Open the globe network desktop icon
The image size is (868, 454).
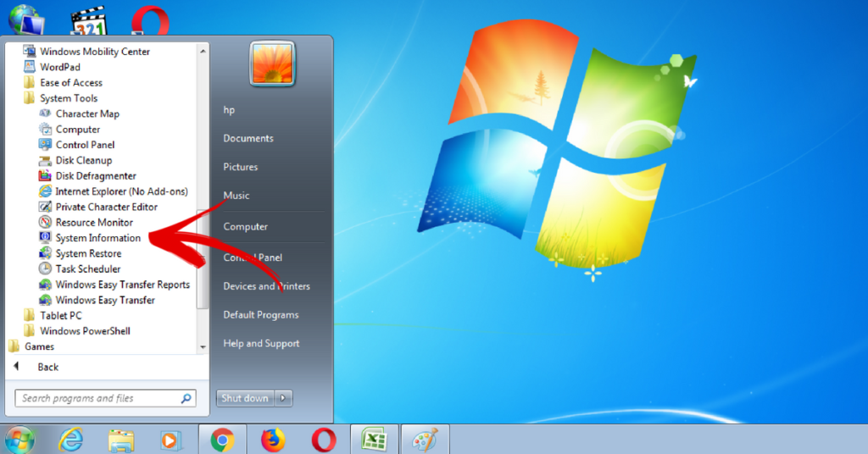25,19
